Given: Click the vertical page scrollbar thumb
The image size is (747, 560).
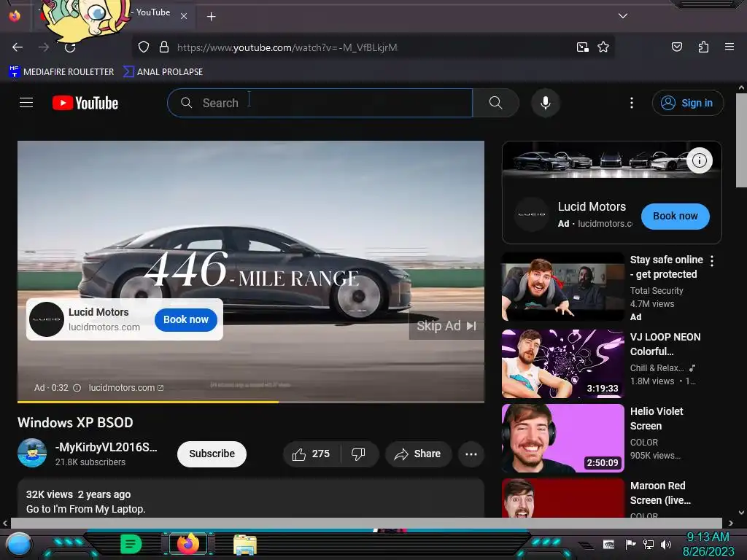Looking at the screenshot, I should tap(741, 141).
